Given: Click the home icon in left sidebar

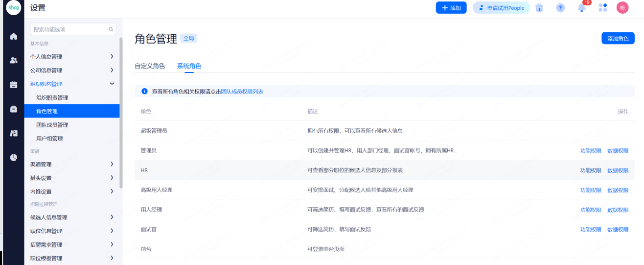Looking at the screenshot, I should 14,36.
